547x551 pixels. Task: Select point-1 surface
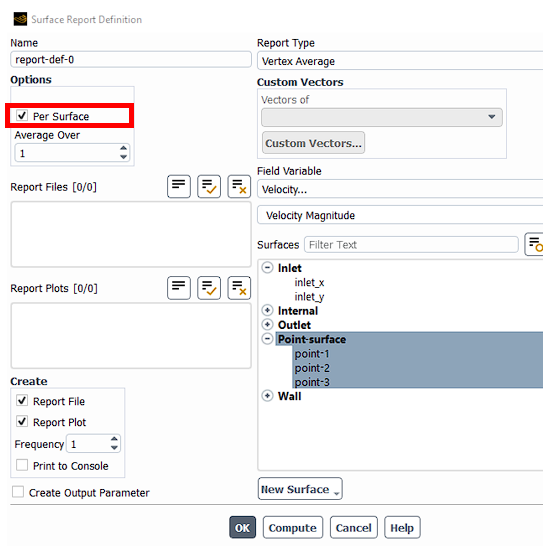(x=312, y=354)
